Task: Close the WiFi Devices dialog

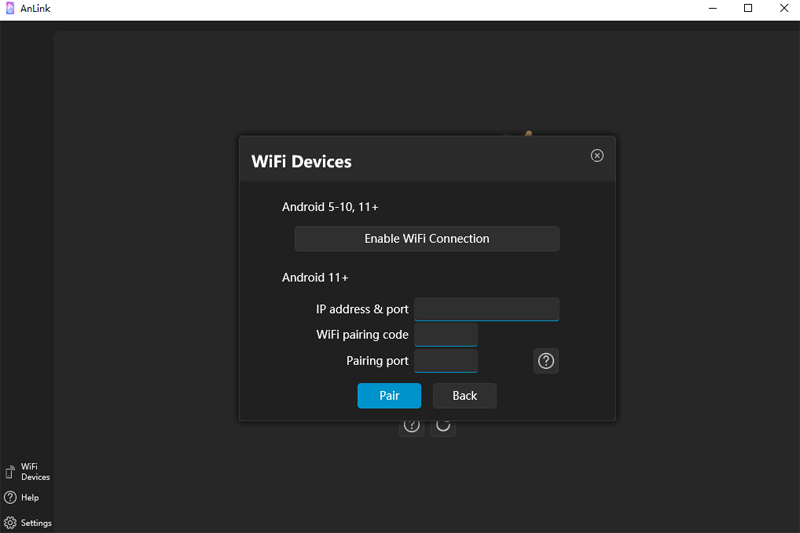Action: 597,156
